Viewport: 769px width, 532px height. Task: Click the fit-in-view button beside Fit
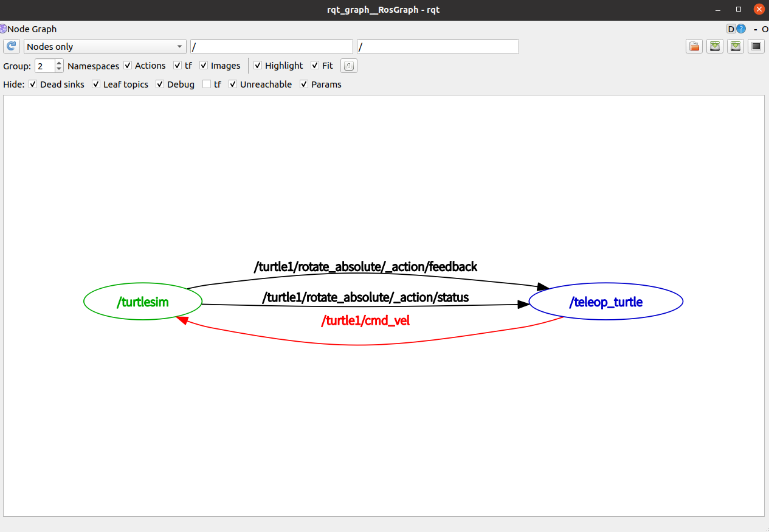pos(349,66)
